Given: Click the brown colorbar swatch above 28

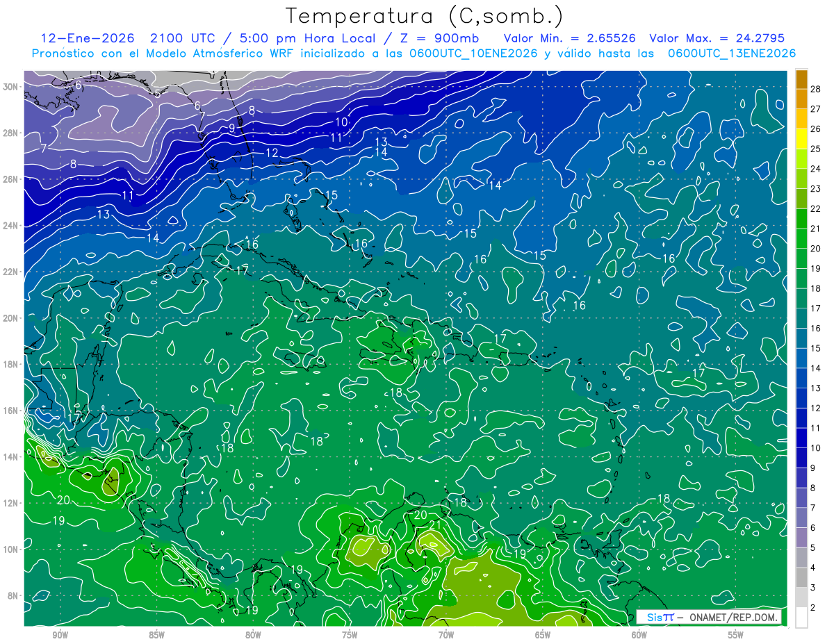Looking at the screenshot, I should pos(801,79).
